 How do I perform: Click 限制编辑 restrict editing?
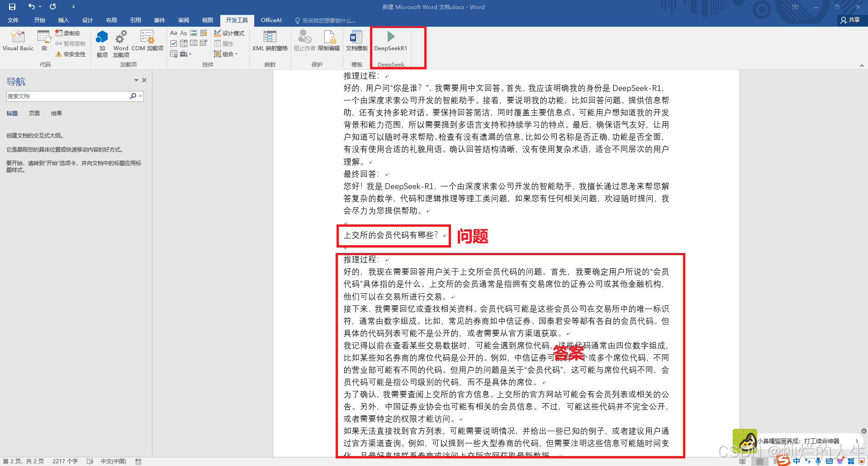coord(329,41)
